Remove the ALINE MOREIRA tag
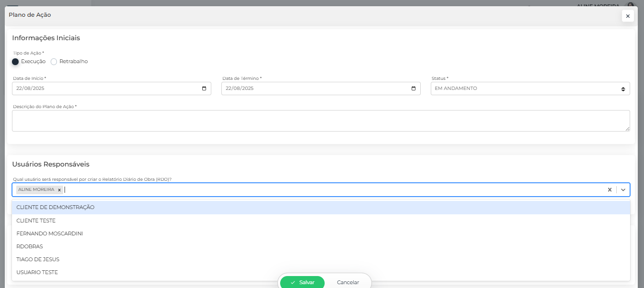 tap(59, 190)
